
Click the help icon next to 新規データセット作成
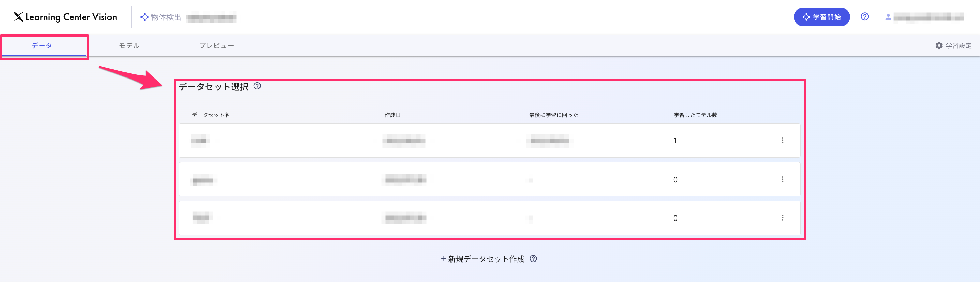(x=533, y=259)
